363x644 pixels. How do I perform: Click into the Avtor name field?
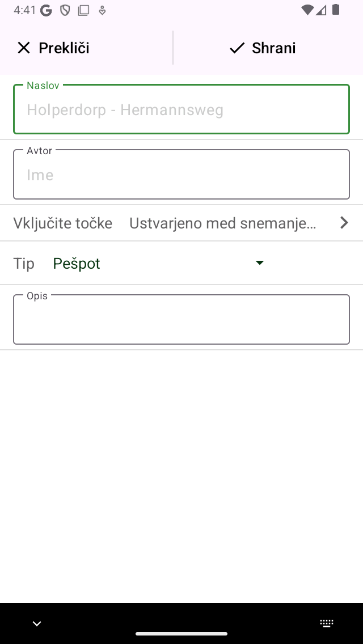coord(181,175)
